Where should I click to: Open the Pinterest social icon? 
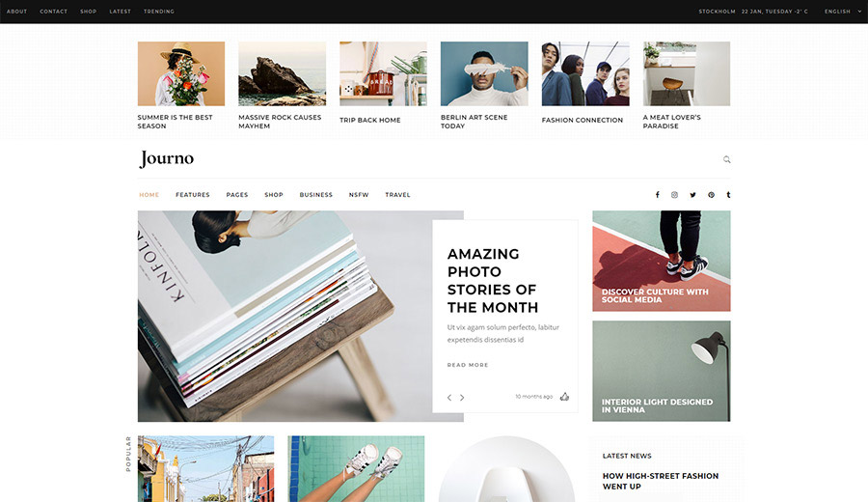point(711,194)
